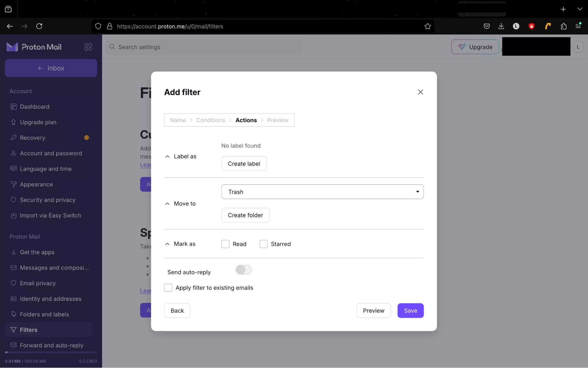Click the Security and privacy shield icon
This screenshot has width=588, height=368.
point(14,200)
